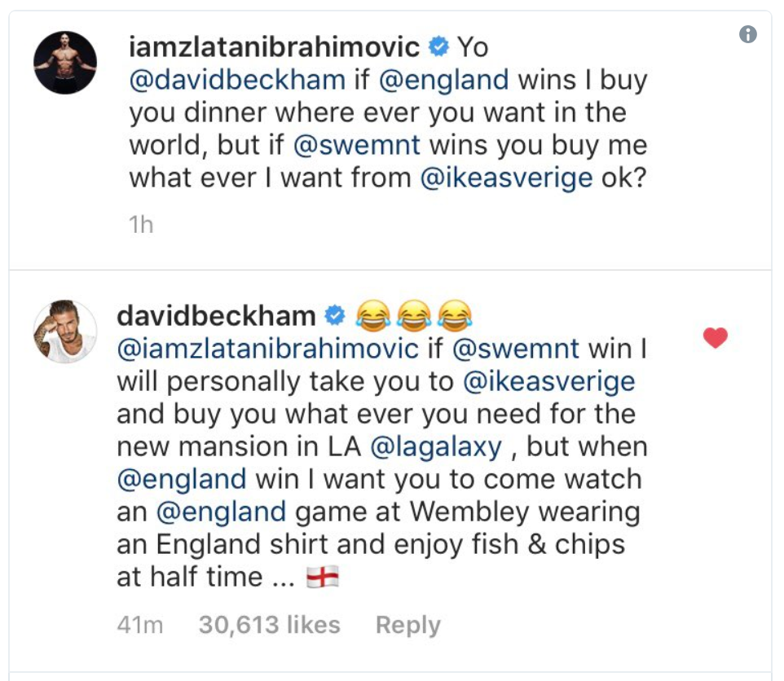Click the England flag emoji
Viewport: 784px width, 681px height.
(322, 578)
